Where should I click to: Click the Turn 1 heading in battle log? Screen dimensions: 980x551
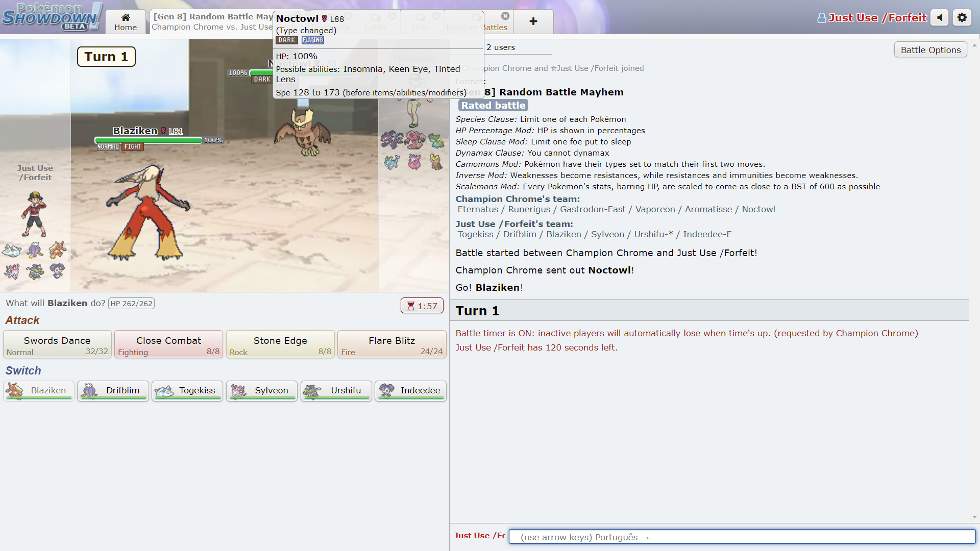tap(477, 311)
